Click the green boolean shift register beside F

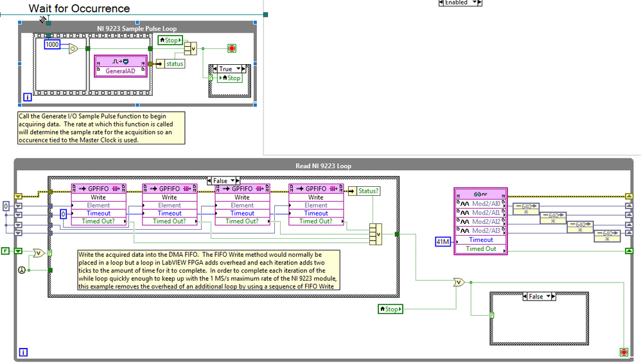tap(18, 251)
